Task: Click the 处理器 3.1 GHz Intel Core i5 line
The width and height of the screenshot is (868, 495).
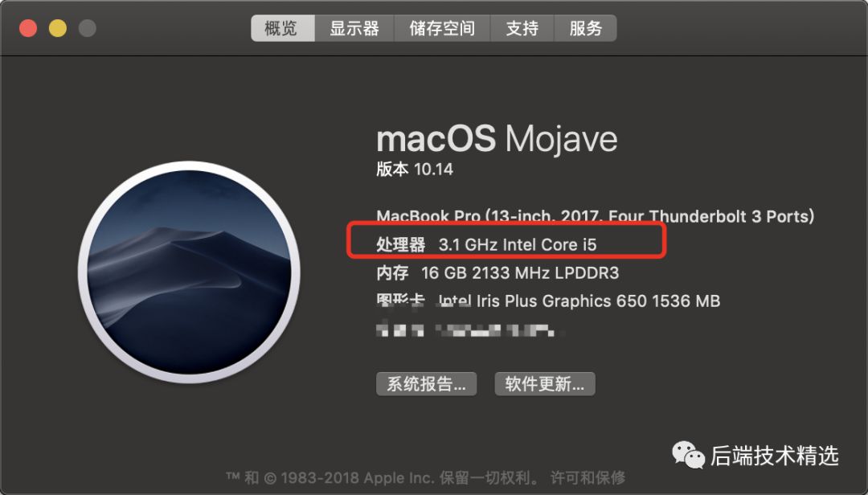Action: [486, 244]
